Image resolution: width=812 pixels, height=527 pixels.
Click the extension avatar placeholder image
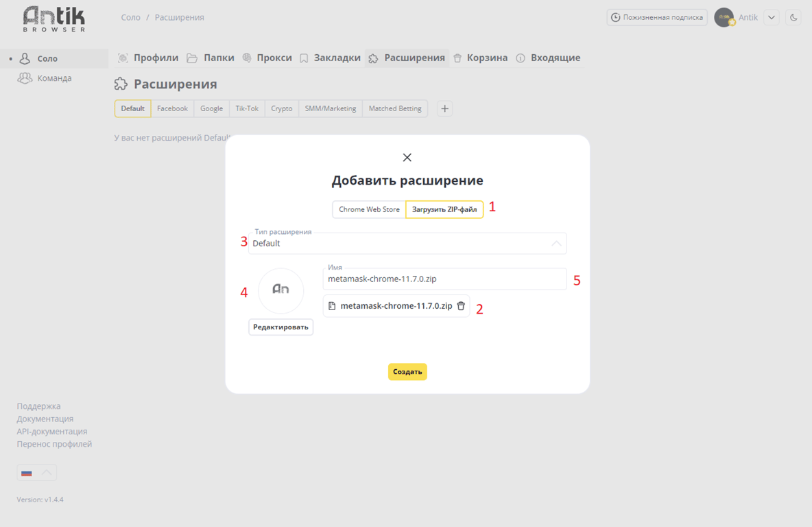click(280, 290)
